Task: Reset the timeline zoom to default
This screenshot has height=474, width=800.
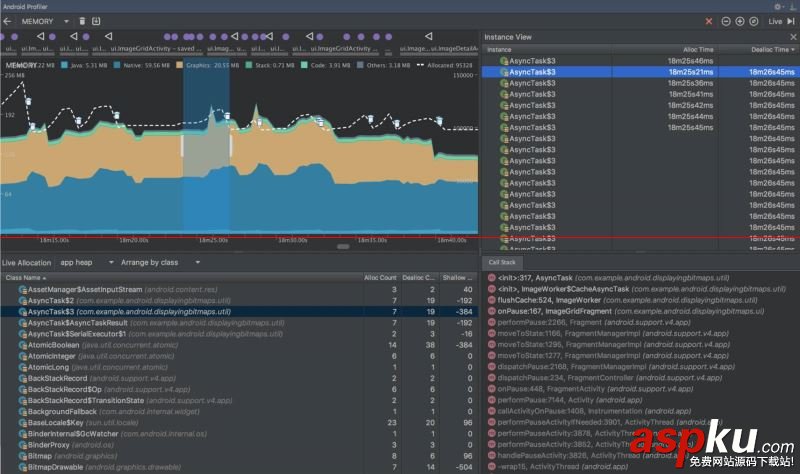Action: point(754,21)
